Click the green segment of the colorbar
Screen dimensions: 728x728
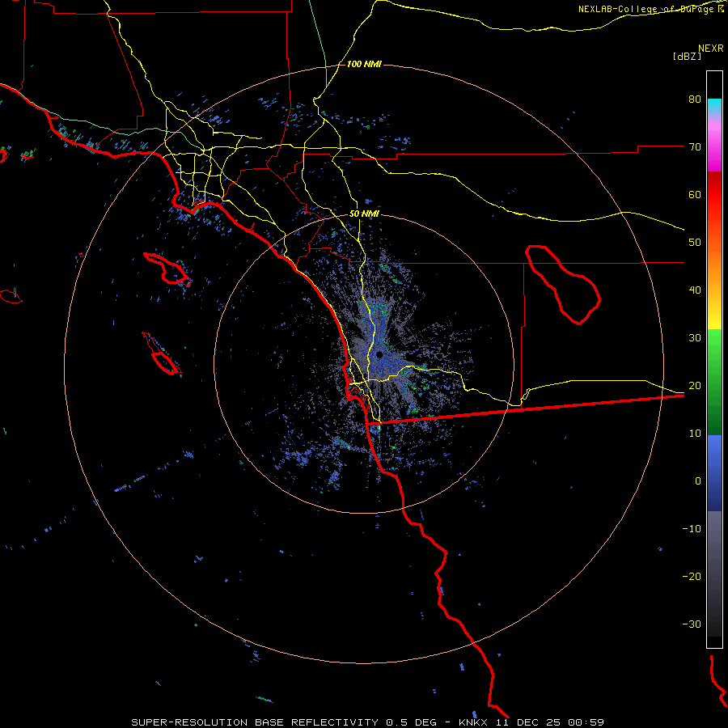714,382
